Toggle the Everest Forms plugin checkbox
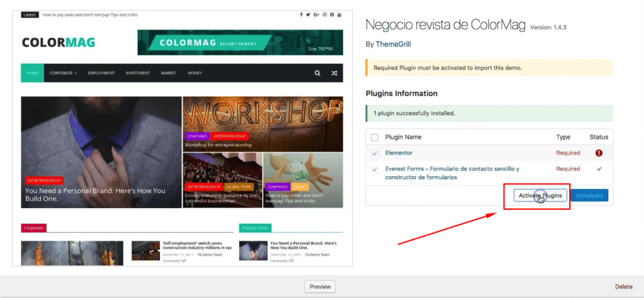Image resolution: width=644 pixels, height=298 pixels. pos(375,169)
